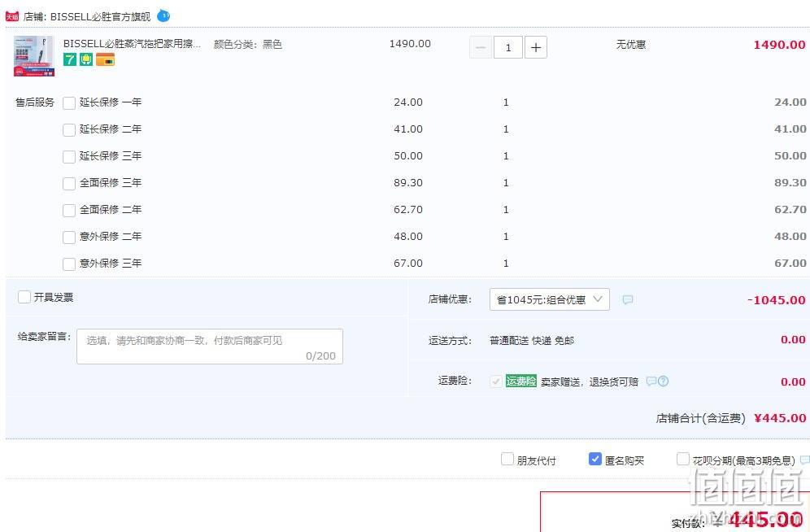Click the green shield guarantee icon under the product
The height and width of the screenshot is (532, 810).
[85, 59]
